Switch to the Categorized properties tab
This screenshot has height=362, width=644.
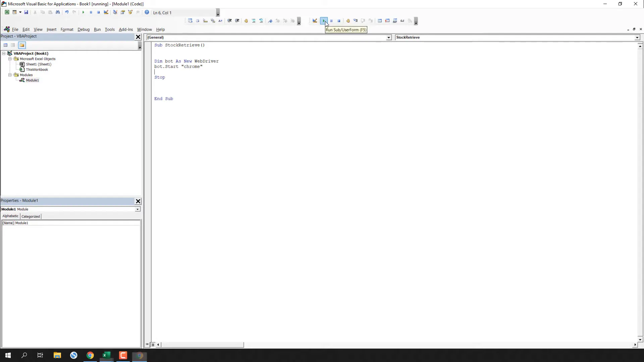(31, 216)
